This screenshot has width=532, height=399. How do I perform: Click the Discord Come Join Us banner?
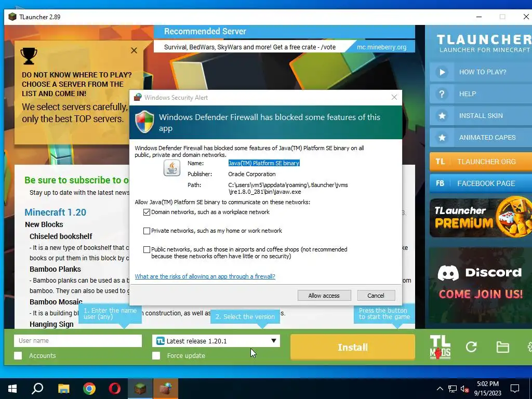click(x=481, y=285)
